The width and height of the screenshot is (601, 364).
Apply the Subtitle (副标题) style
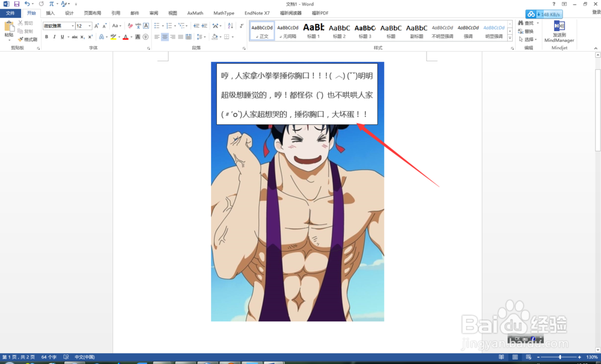pyautogui.click(x=416, y=31)
